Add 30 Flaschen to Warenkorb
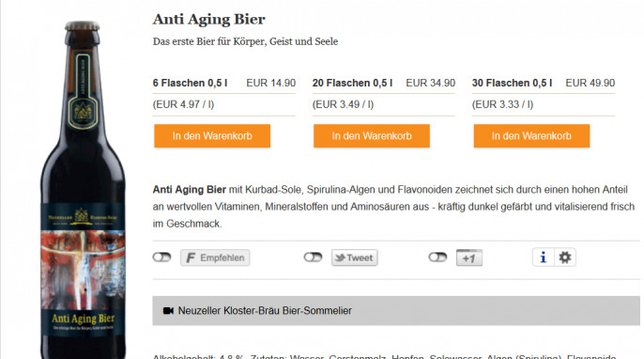The width and height of the screenshot is (644, 359). pyautogui.click(x=531, y=135)
